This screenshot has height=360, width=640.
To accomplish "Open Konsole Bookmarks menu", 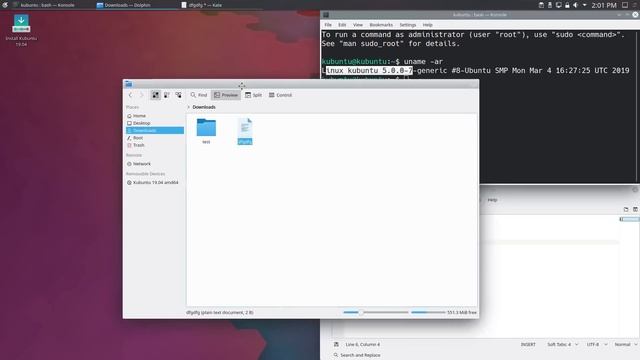I will pos(381,25).
